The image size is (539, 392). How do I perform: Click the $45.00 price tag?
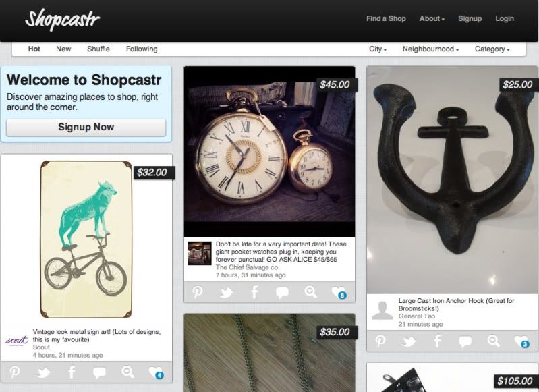[x=337, y=85]
